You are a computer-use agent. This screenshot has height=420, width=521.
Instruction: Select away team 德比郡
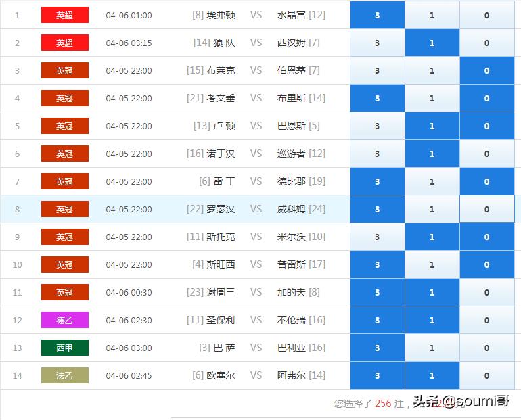tap(291, 181)
